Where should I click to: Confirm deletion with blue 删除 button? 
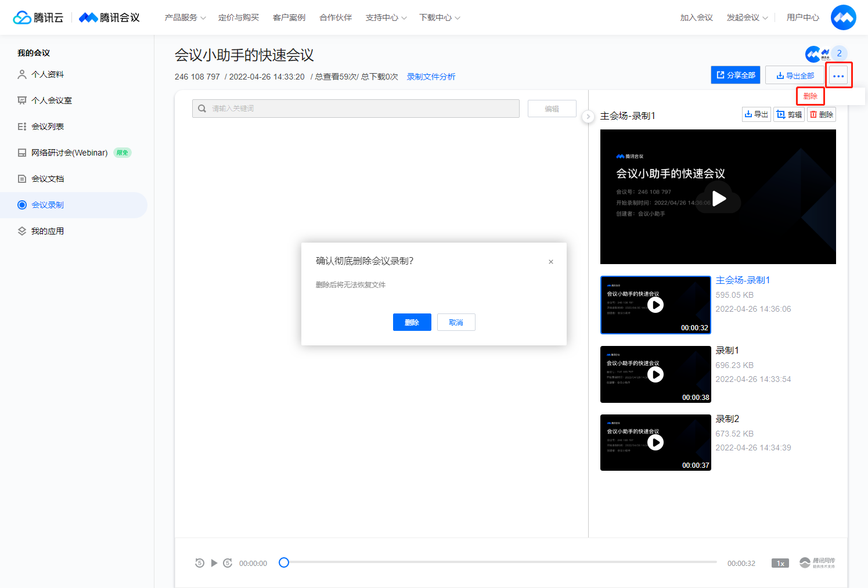pos(412,322)
